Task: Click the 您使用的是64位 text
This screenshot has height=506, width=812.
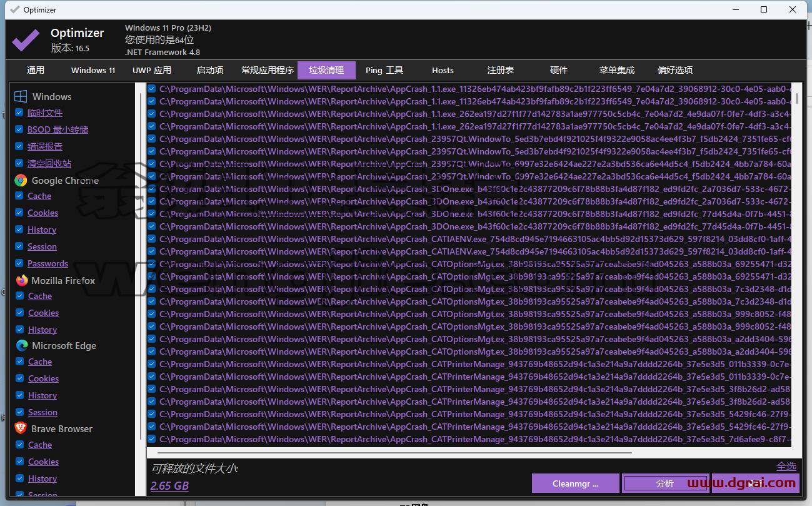Action: coord(159,40)
